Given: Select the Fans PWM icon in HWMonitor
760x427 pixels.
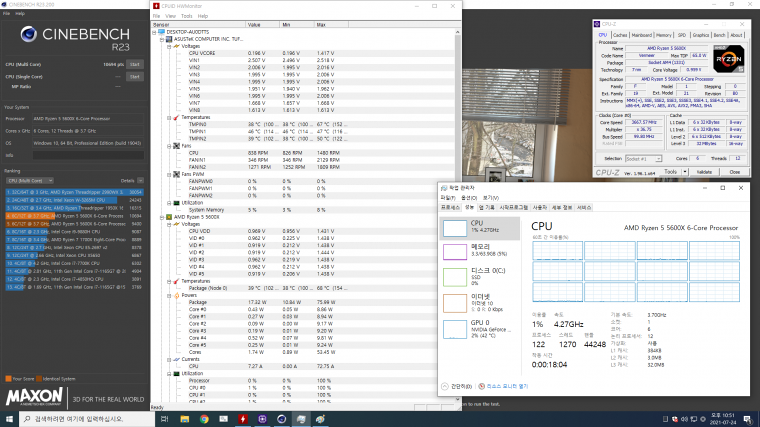Looking at the screenshot, I should [x=176, y=174].
